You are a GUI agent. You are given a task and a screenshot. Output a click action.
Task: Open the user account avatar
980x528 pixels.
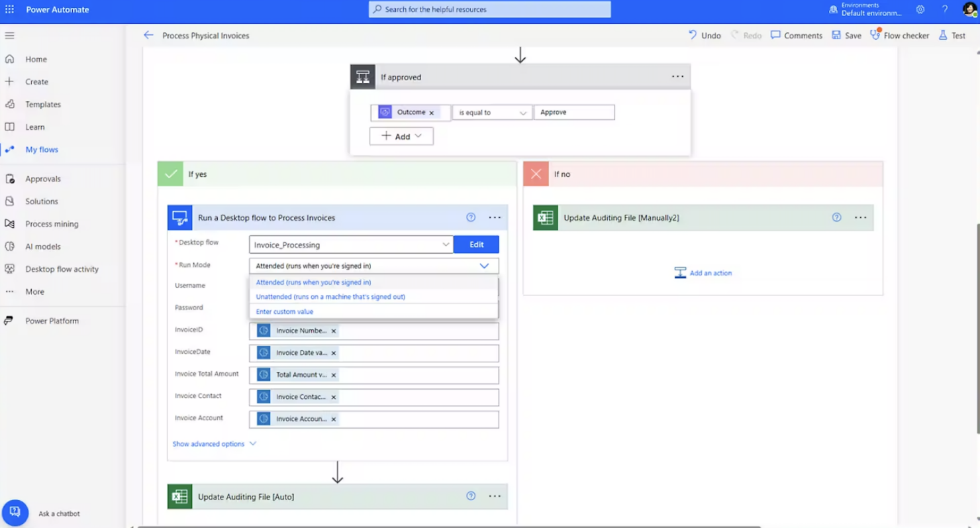(x=969, y=9)
